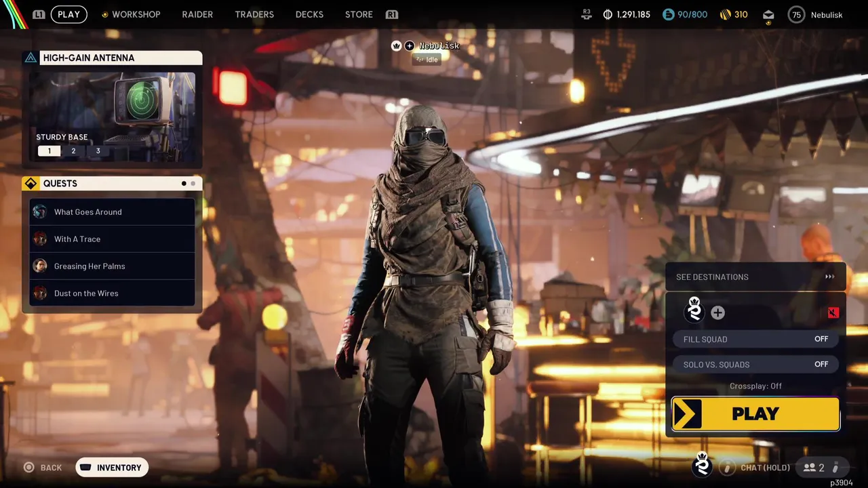The image size is (868, 488).
Task: Open the INVENTORY button
Action: tap(112, 468)
